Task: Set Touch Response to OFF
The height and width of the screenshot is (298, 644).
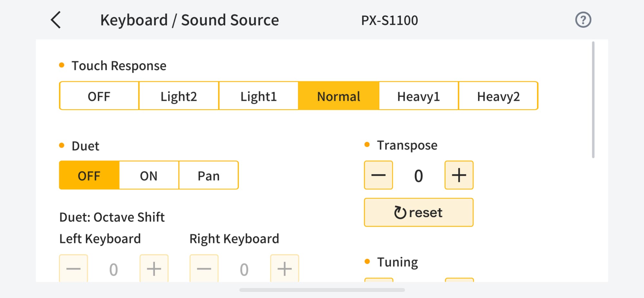Action: (99, 96)
